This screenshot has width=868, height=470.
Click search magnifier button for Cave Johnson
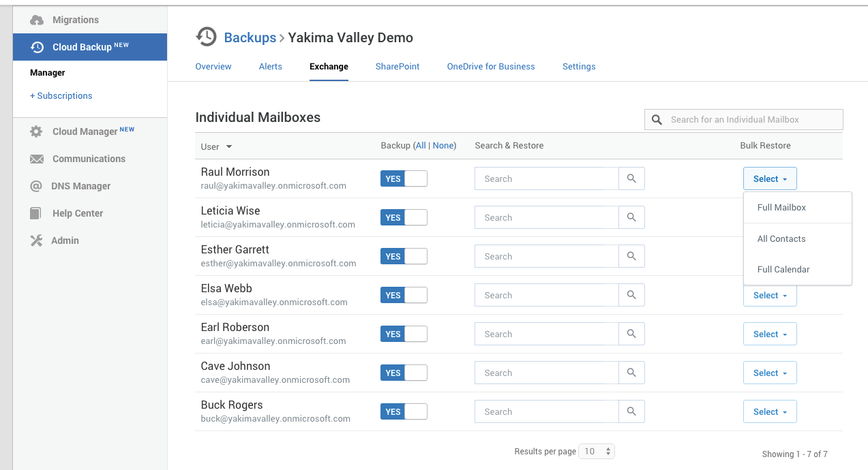(x=631, y=373)
